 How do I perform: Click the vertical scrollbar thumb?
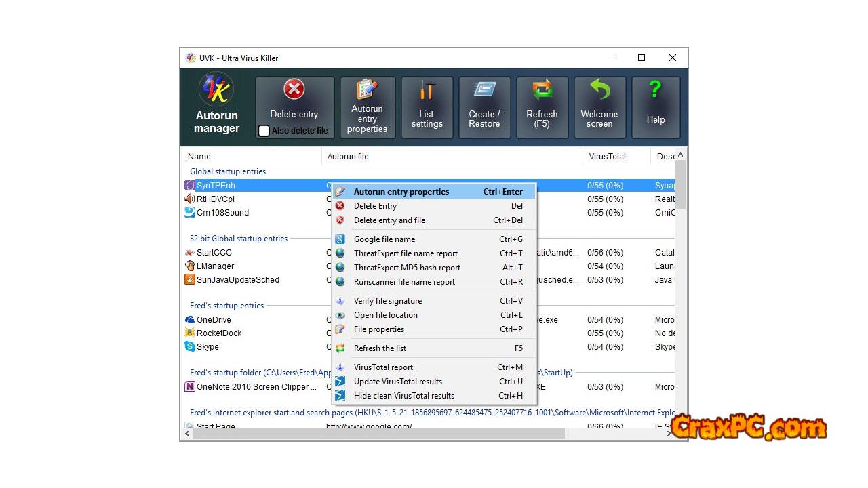pyautogui.click(x=681, y=184)
